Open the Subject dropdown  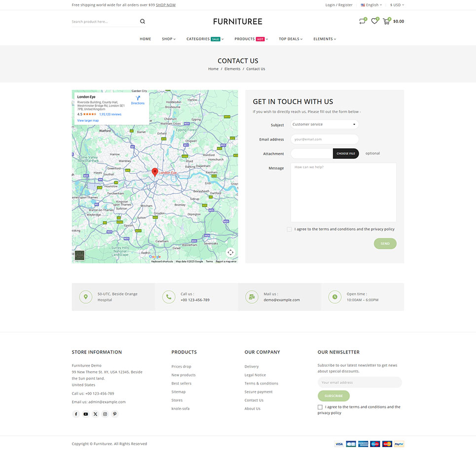click(x=325, y=124)
